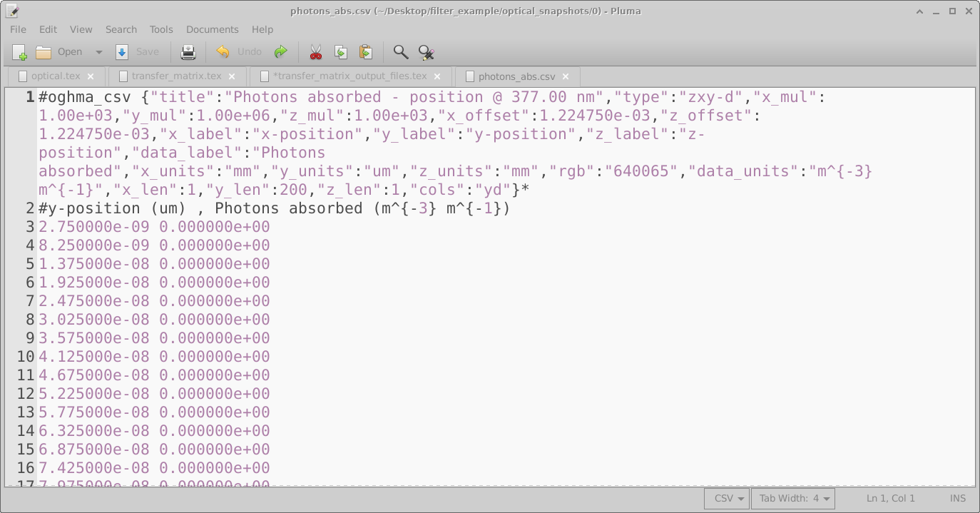Open the Tab Width dropdown
This screenshot has width=980, height=513.
tap(792, 498)
